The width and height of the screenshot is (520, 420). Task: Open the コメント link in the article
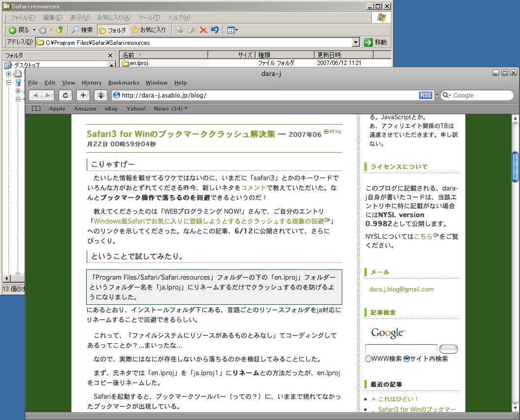(x=254, y=188)
